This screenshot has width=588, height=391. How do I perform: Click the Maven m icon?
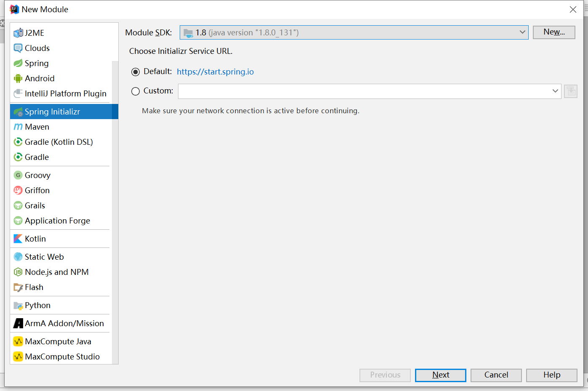18,127
